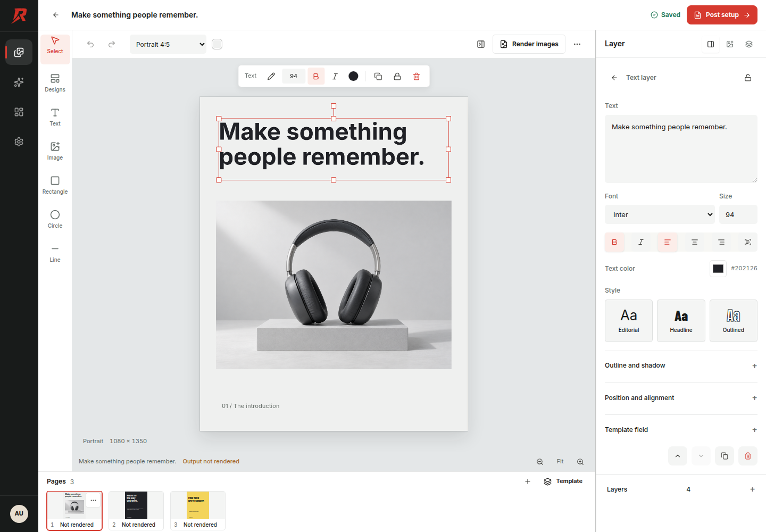Select the Circle shape tool
The image size is (766, 532).
click(x=55, y=219)
